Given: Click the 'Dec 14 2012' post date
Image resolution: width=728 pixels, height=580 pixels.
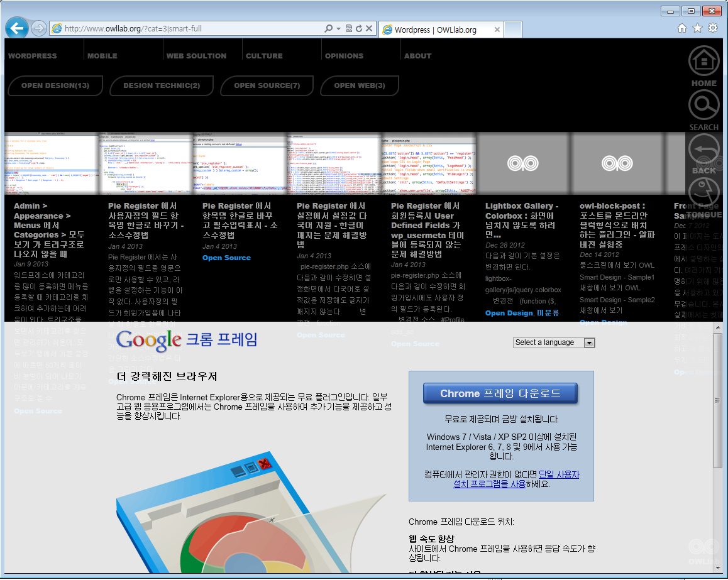Looking at the screenshot, I should (599, 254).
